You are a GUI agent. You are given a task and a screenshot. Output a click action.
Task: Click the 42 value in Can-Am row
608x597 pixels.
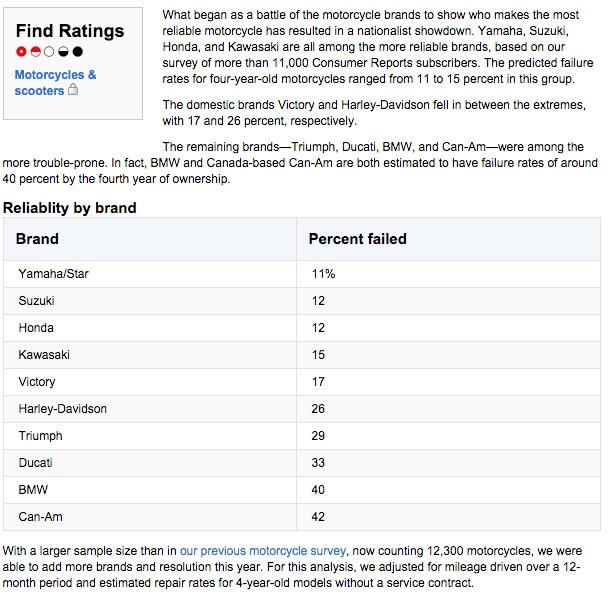coord(318,517)
